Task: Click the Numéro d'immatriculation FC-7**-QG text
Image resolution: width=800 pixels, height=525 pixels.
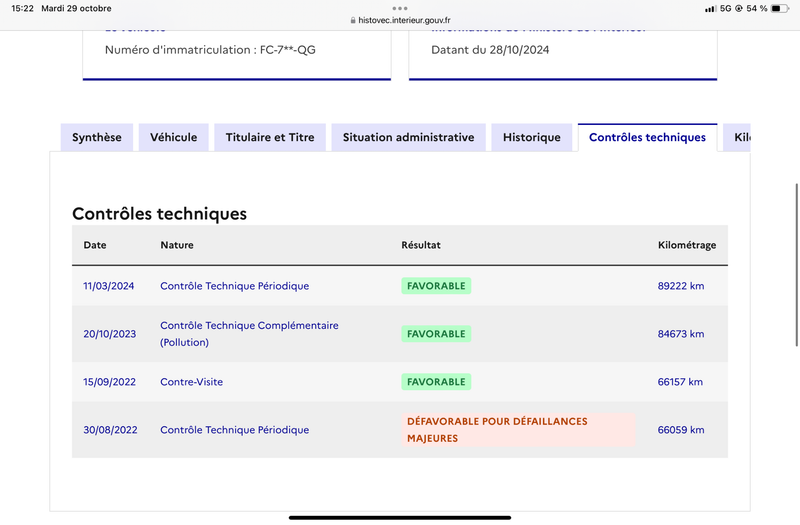Action: click(210, 49)
